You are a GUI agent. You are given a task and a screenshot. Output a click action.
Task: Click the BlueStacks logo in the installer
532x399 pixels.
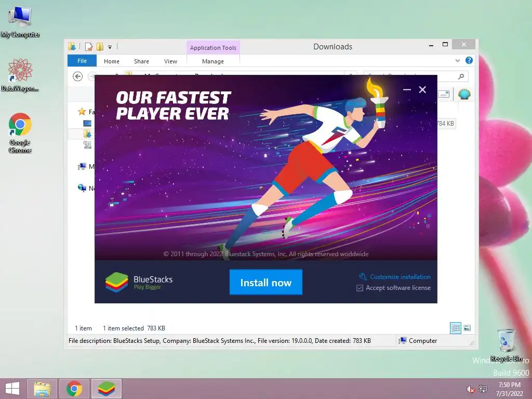pyautogui.click(x=116, y=282)
